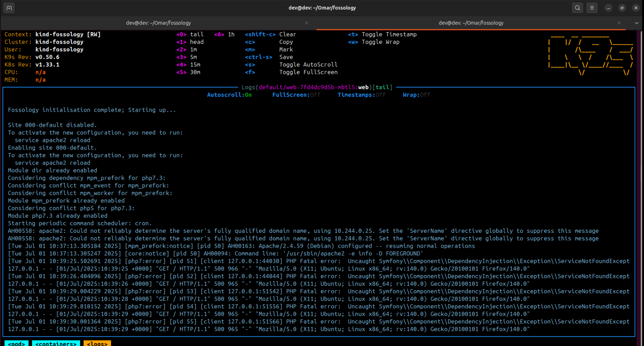Click the <2> 1m time range shortcut
644x346 pixels.
click(187, 50)
